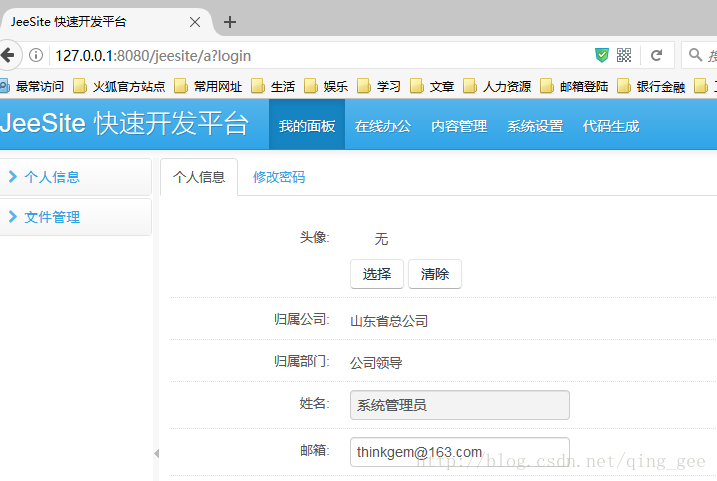Open the 银行金融 bookmark folder
The image size is (717, 481).
[x=651, y=86]
